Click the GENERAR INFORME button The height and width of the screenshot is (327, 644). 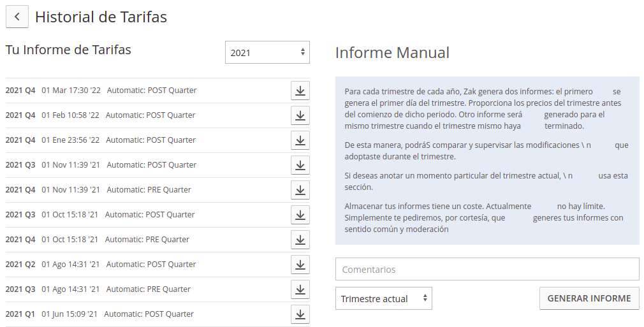[x=589, y=298]
